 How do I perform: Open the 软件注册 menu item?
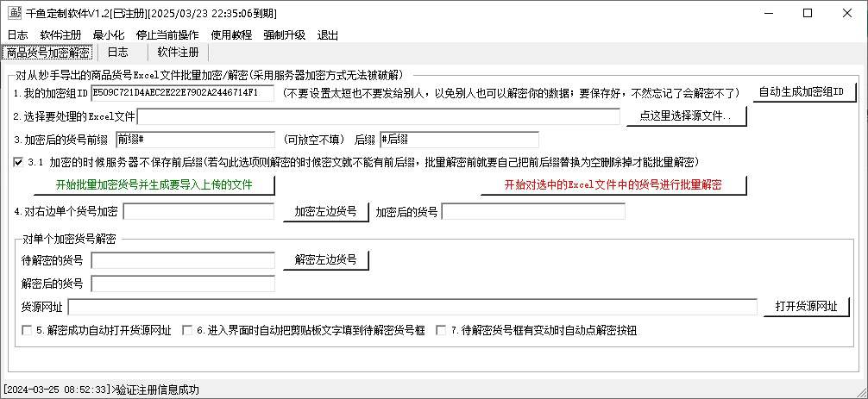click(x=60, y=35)
